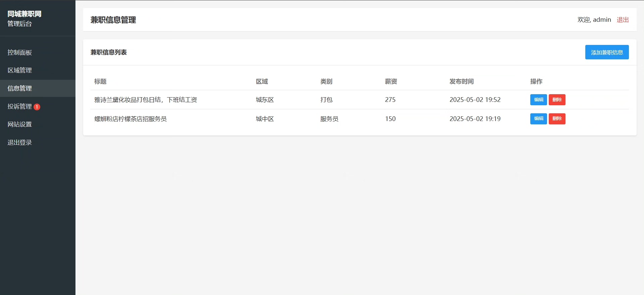The width and height of the screenshot is (644, 295).
Task: Delete the 螺蛳粉店柠檬茶店招服务员 listing
Action: click(x=557, y=119)
